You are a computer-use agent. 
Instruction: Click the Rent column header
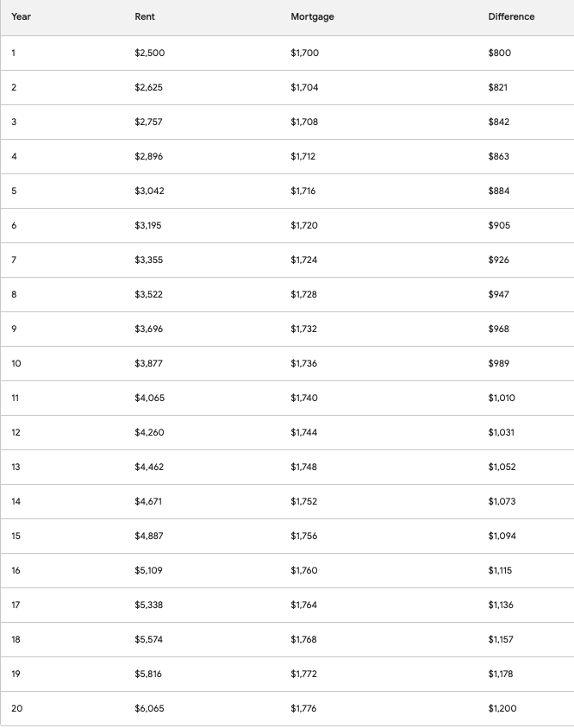point(145,17)
